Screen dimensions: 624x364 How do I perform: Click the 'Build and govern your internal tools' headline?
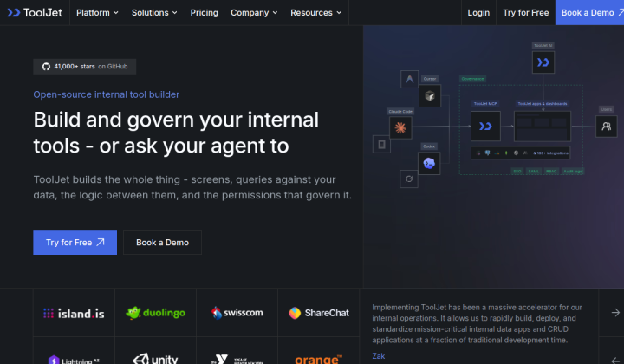[176, 133]
